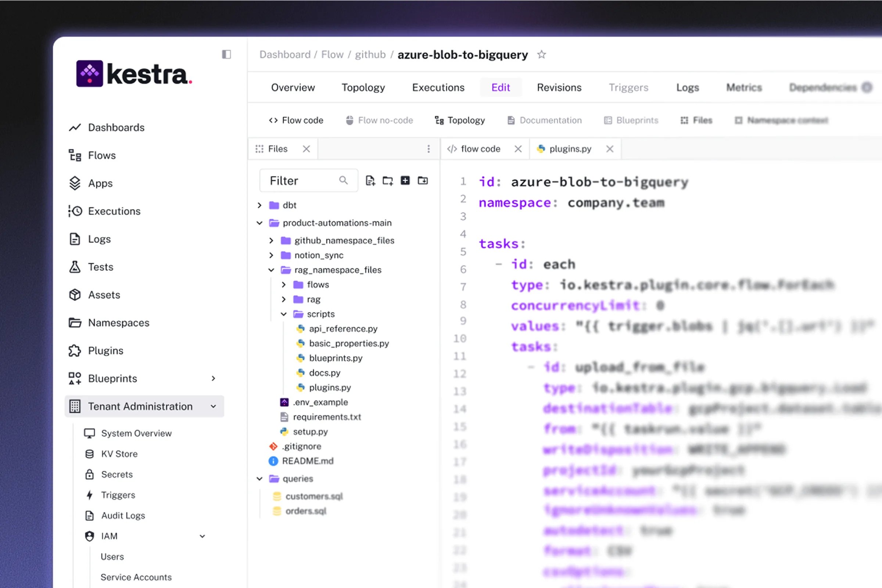Open Audit Logs under Tenant Administration
The width and height of the screenshot is (882, 588).
pos(123,515)
